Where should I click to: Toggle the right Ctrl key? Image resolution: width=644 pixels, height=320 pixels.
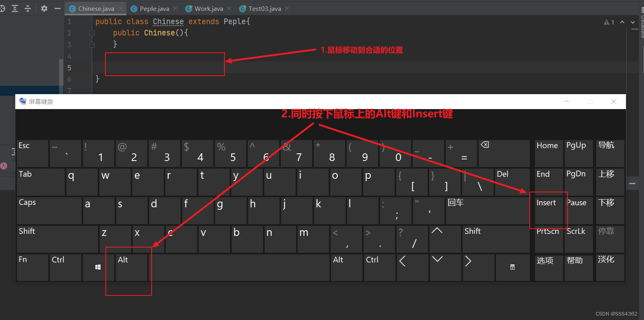(380, 268)
